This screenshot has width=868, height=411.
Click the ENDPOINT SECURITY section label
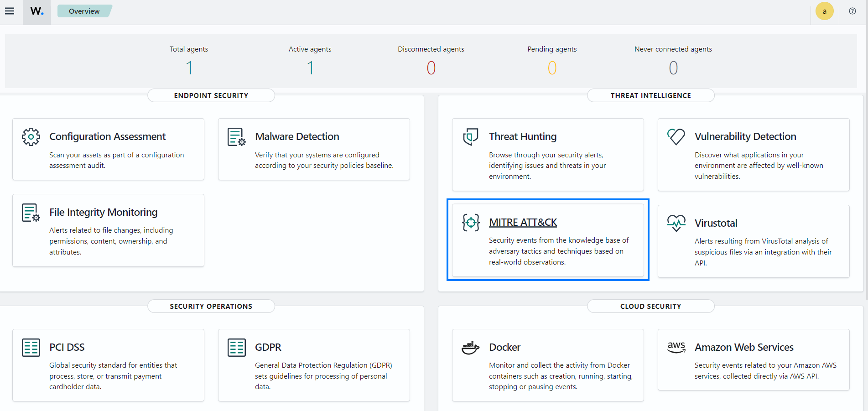[211, 95]
